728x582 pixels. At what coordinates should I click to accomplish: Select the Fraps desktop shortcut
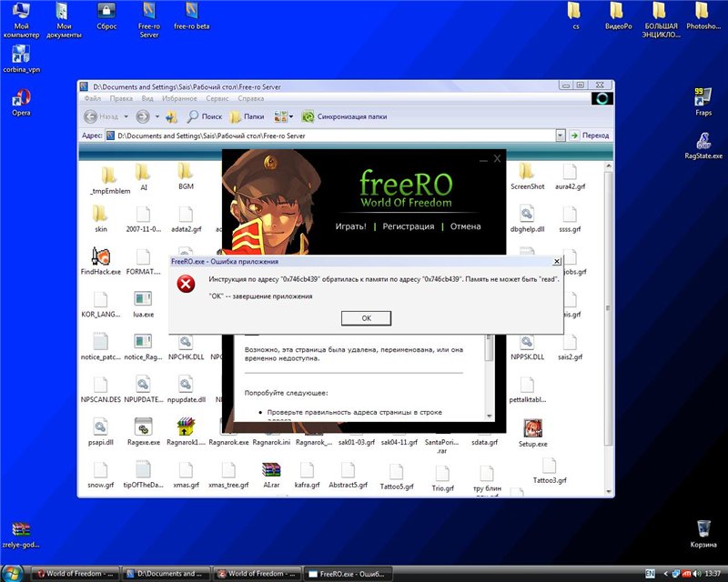click(703, 102)
